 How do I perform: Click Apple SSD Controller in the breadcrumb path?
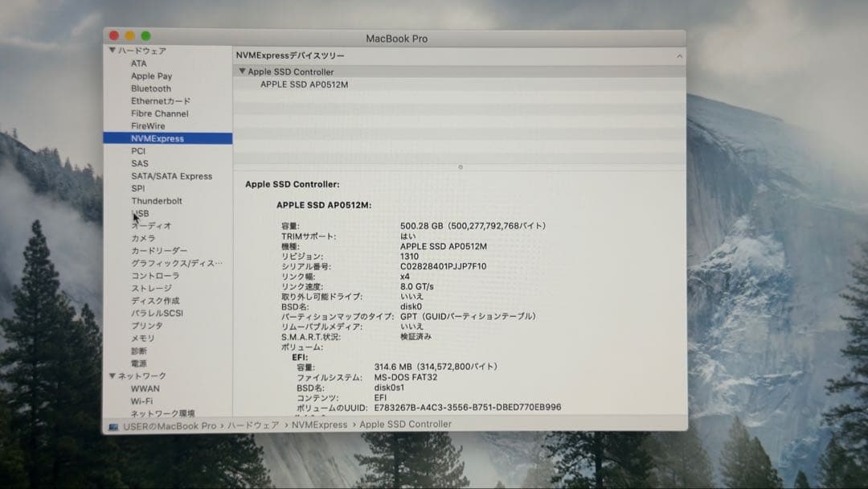pos(404,424)
